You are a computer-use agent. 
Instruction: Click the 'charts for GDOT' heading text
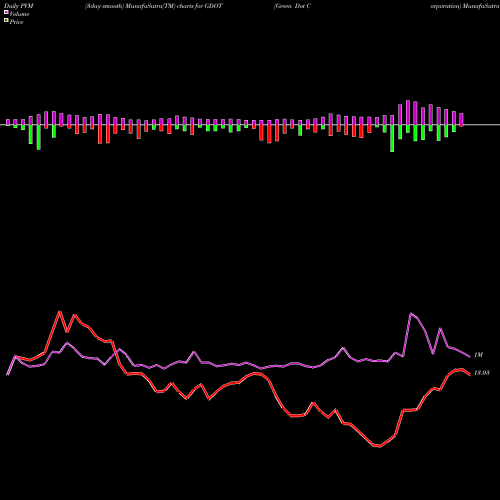(200, 6)
